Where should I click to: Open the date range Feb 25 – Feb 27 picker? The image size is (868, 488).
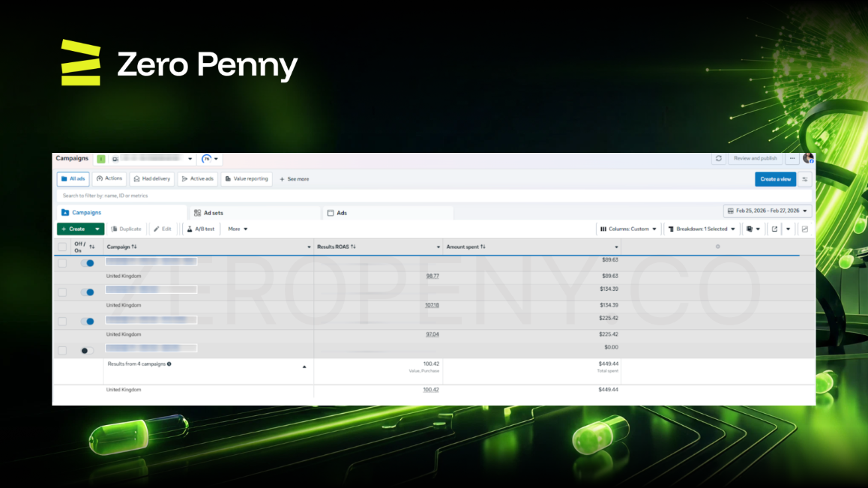point(768,211)
